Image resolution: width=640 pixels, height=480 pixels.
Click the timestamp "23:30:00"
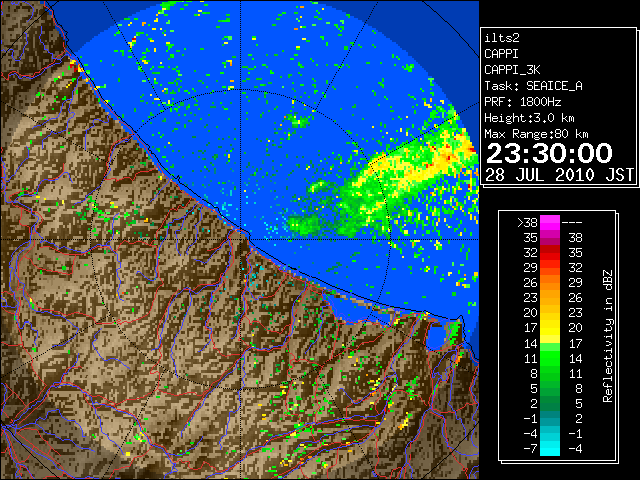(549, 153)
